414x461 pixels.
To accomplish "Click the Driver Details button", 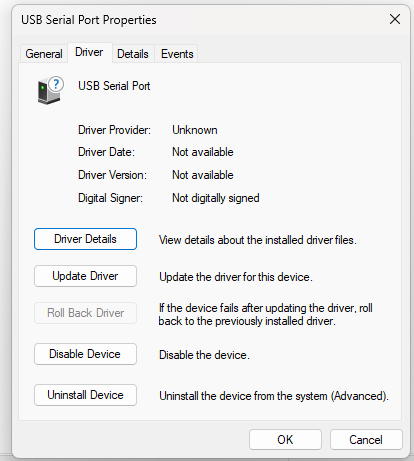I will click(85, 239).
